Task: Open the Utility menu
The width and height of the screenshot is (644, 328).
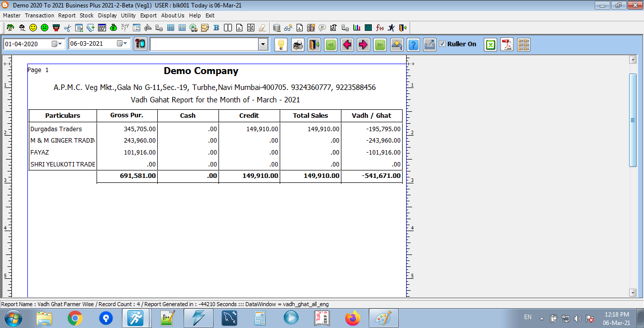Action: 128,15
